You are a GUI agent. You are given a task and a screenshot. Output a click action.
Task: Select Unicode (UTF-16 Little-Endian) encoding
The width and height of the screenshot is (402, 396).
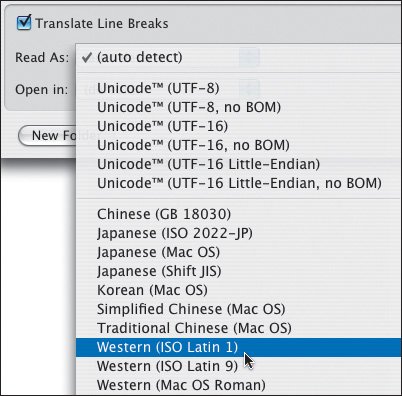point(238,164)
